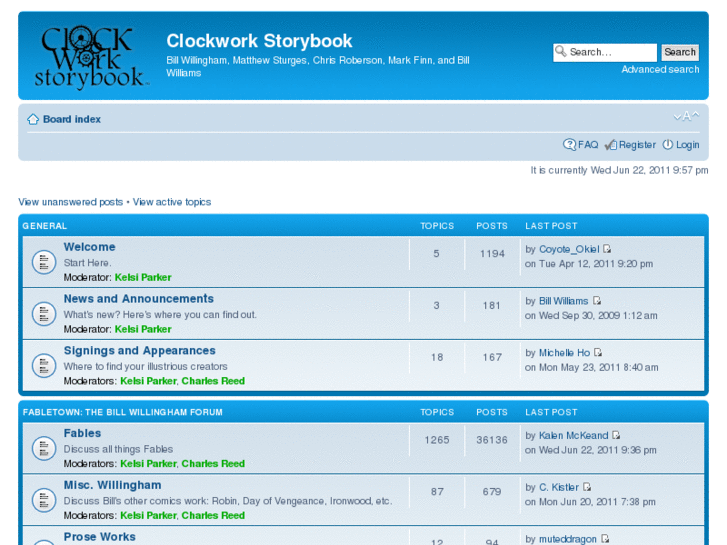Viewport: 727px width, 545px height.
Task: View latest post icon by Kalen McKeand
Action: tap(616, 436)
